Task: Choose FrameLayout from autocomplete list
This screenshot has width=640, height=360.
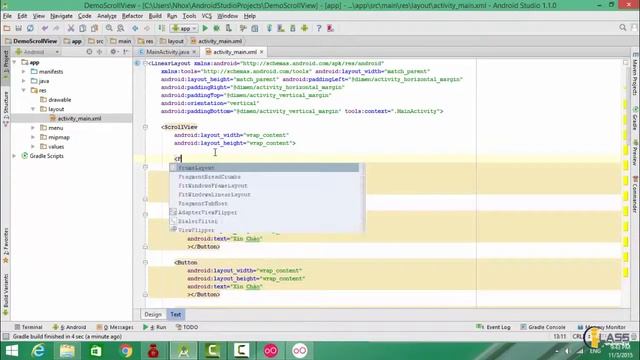Action: 264,168
